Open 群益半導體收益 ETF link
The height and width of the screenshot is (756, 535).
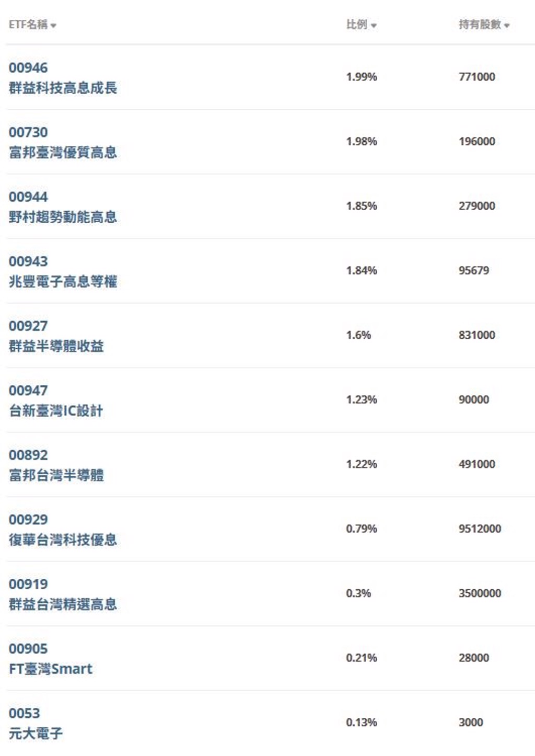coord(56,346)
